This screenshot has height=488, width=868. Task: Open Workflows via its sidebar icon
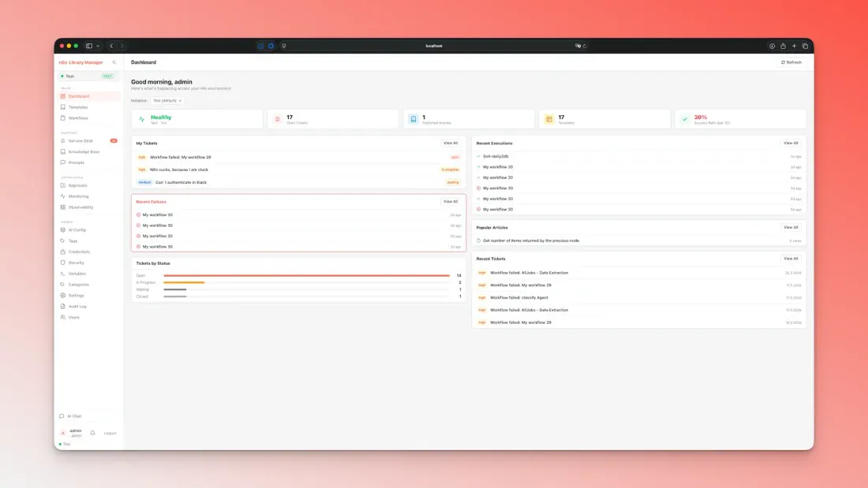coord(62,117)
